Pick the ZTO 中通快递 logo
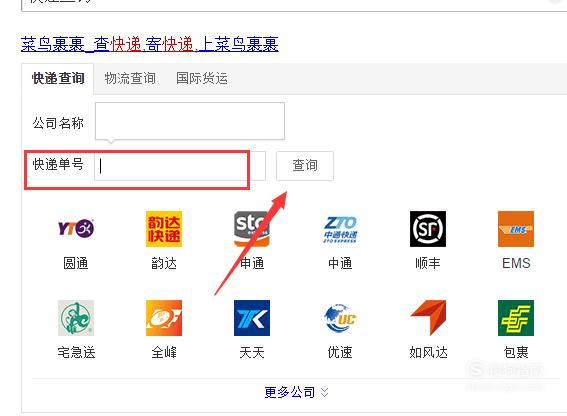This screenshot has width=567, height=416. [340, 229]
